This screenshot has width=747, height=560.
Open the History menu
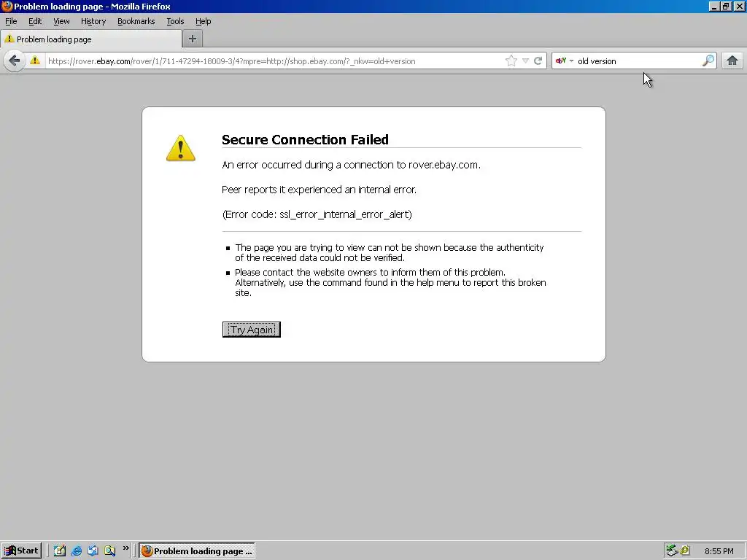pos(93,21)
